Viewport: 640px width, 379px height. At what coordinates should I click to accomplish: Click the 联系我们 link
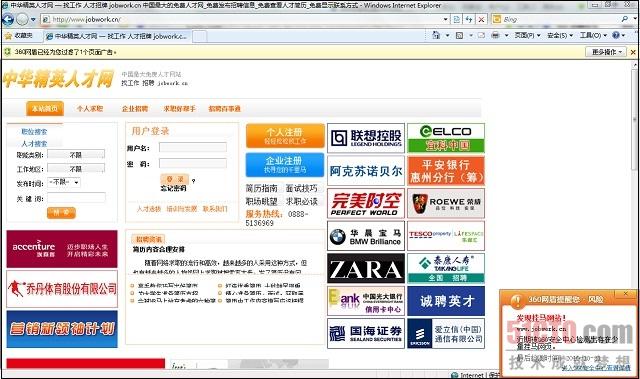coord(215,208)
